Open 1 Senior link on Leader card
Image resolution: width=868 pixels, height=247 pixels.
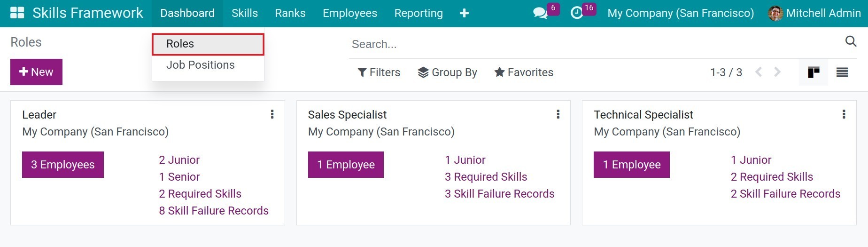pos(179,177)
